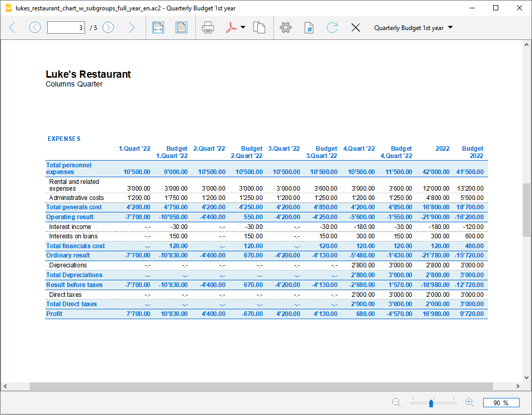Close the print preview with X

pos(356,28)
